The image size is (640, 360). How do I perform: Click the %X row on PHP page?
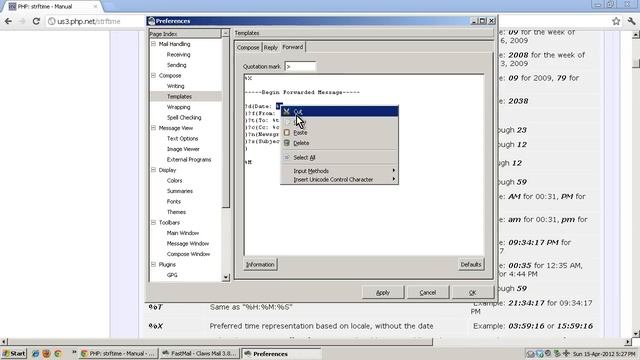pyautogui.click(x=371, y=326)
